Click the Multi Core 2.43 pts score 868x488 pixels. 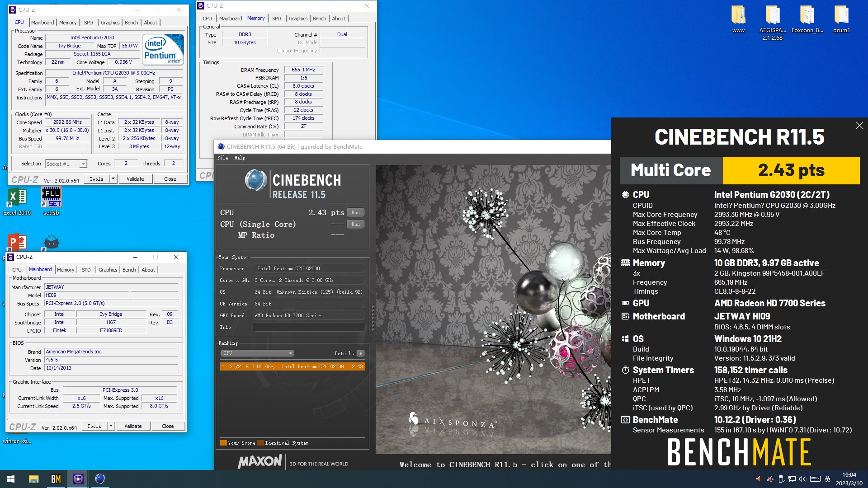[x=791, y=170]
